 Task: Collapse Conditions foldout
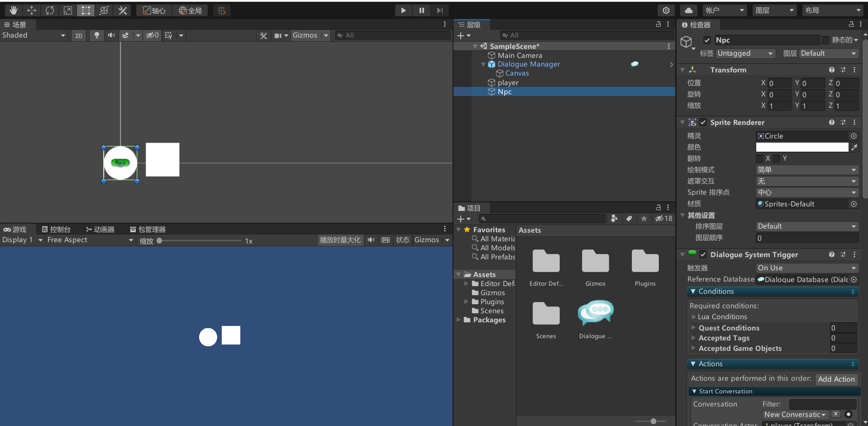pos(693,292)
